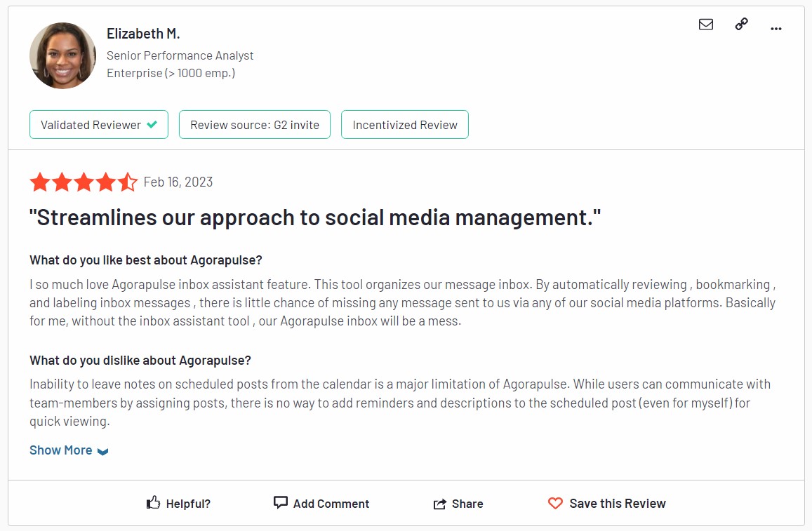The width and height of the screenshot is (812, 531).
Task: Click the heart Save icon
Action: tap(555, 503)
